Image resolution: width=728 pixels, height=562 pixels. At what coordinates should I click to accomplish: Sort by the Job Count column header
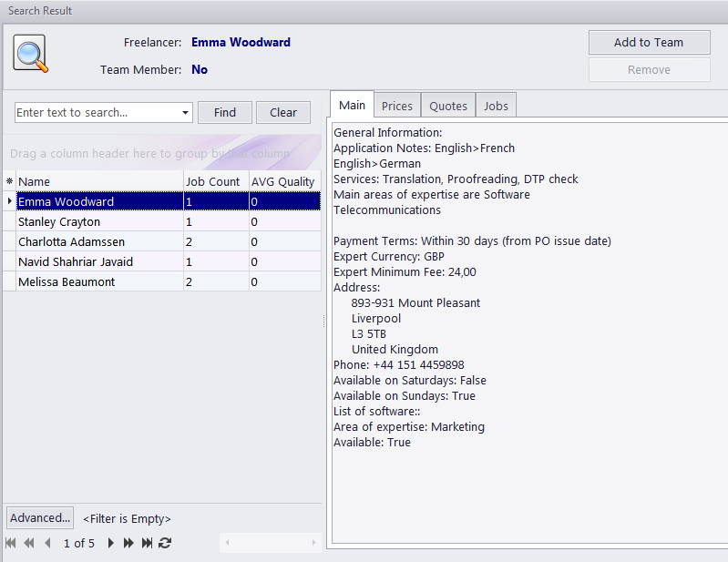tap(216, 181)
